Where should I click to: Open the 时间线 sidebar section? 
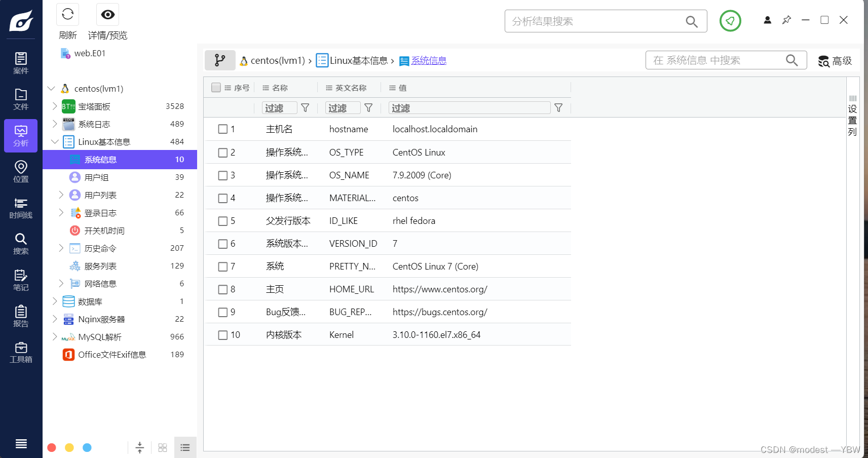(21, 208)
